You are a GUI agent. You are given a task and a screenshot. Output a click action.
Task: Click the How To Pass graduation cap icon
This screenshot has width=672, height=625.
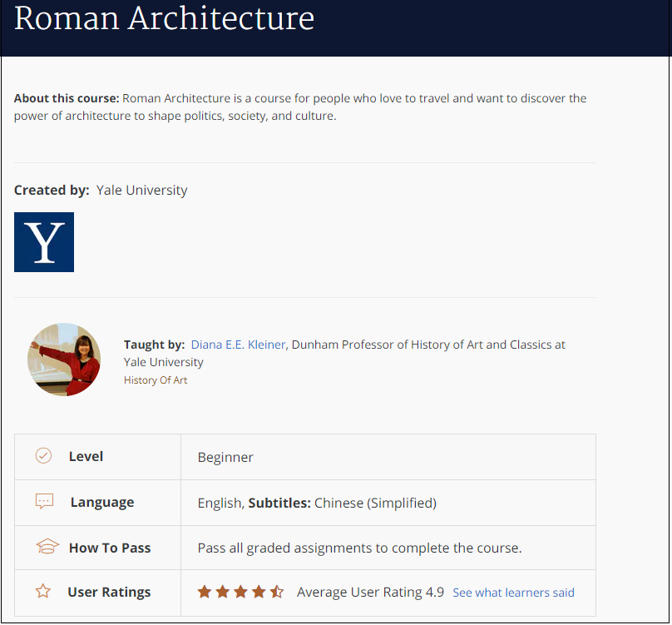(47, 547)
